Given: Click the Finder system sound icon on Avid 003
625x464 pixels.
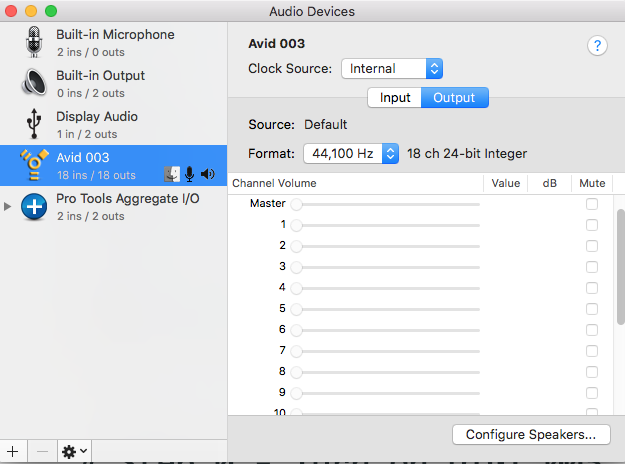Looking at the screenshot, I should (x=172, y=174).
